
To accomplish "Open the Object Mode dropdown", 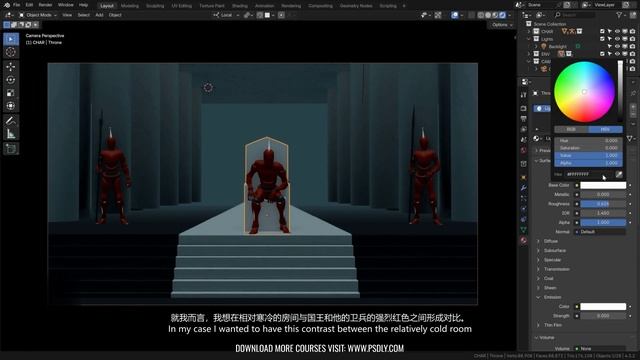I will [x=38, y=15].
